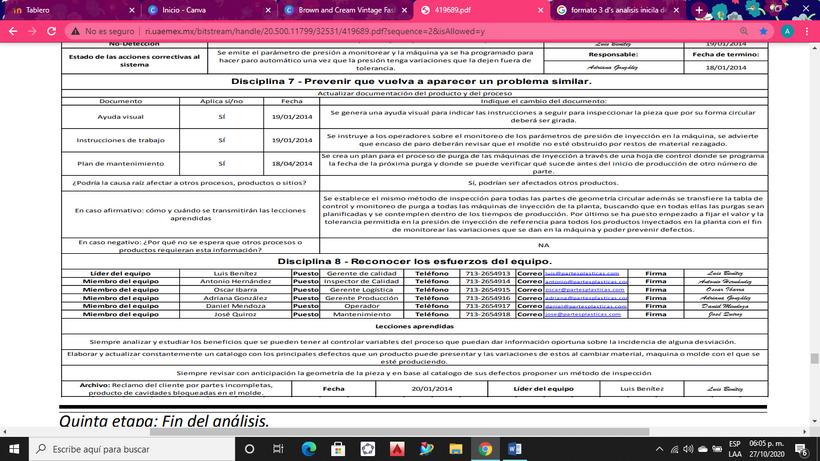820x461 pixels.
Task: Open the daniel@partesplasticas.com email link
Action: 586,306
